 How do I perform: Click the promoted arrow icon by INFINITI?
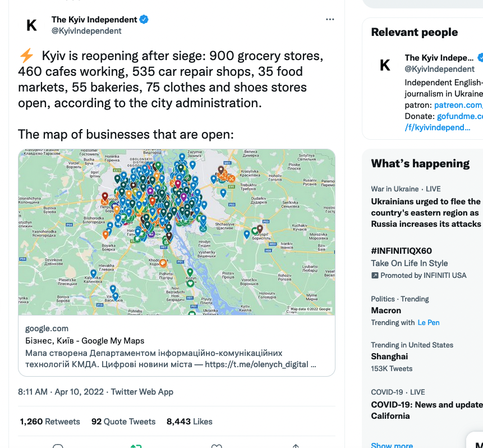pos(375,276)
